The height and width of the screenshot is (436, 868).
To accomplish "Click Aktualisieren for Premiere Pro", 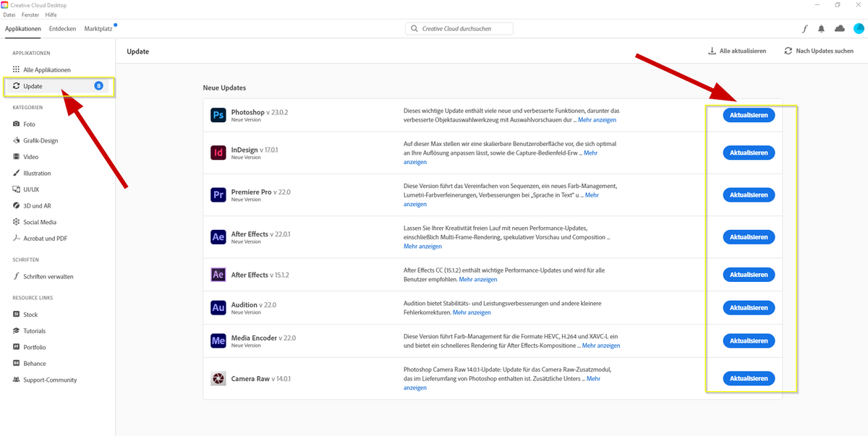I will [749, 195].
